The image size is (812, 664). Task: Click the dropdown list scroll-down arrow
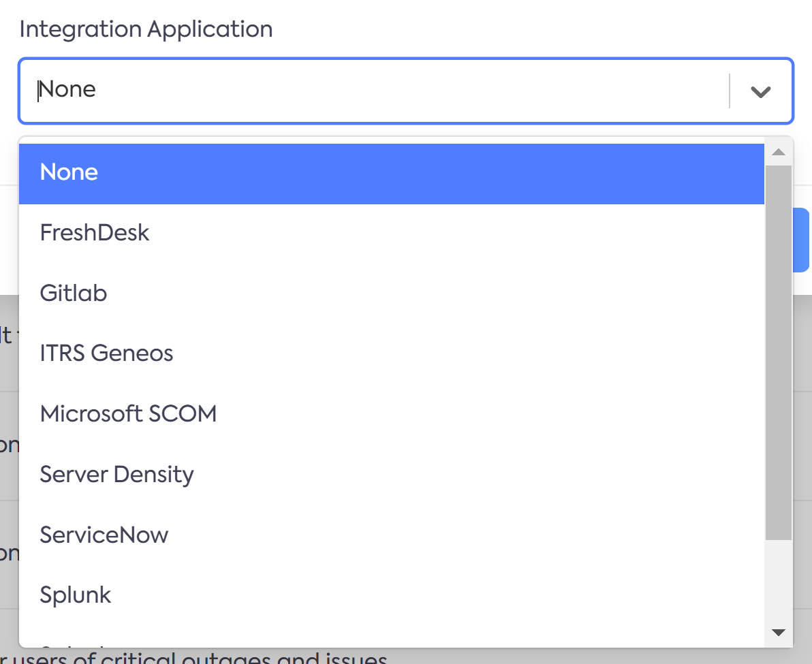(779, 632)
